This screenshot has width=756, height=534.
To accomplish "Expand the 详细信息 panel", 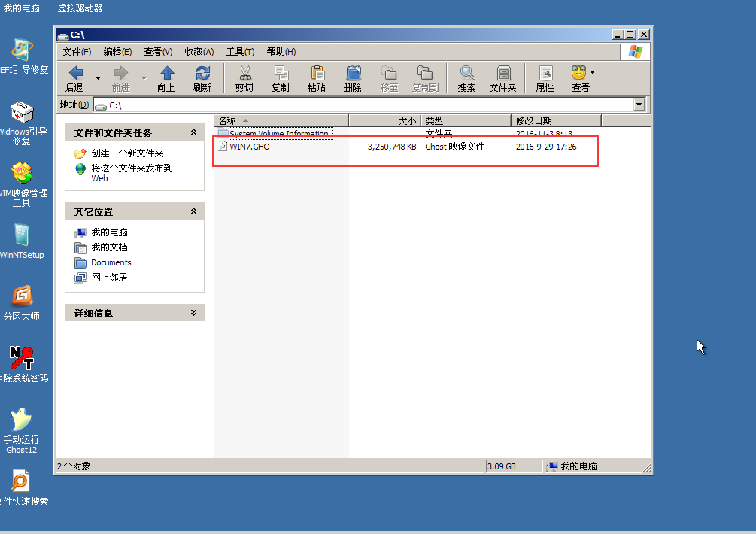I will click(x=193, y=313).
